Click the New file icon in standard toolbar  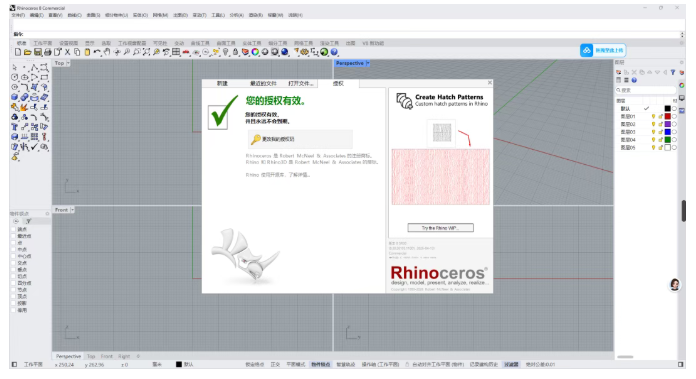(x=18, y=52)
